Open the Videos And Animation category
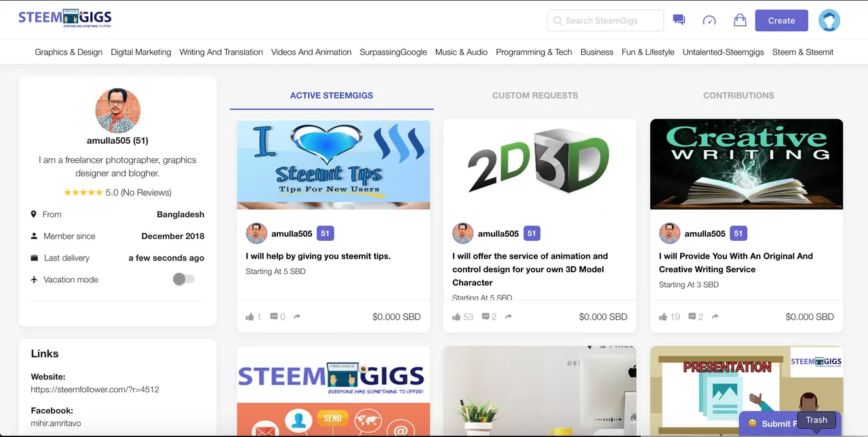Image resolution: width=868 pixels, height=437 pixels. pyautogui.click(x=311, y=52)
